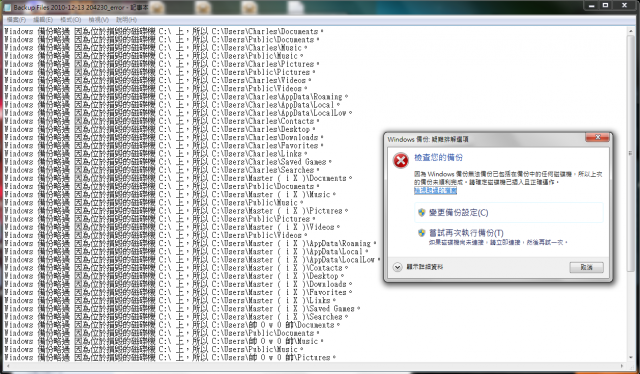Maximize the Notepad window

[x=606, y=5]
